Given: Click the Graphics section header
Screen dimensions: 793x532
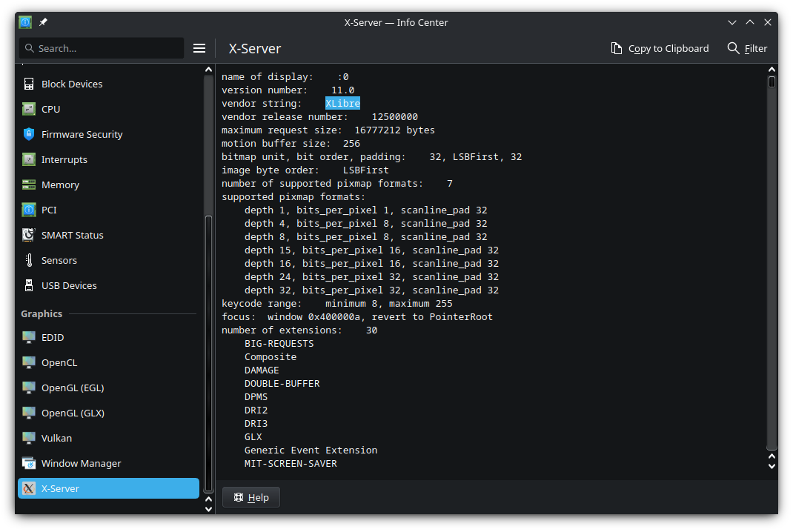Looking at the screenshot, I should [x=42, y=314].
